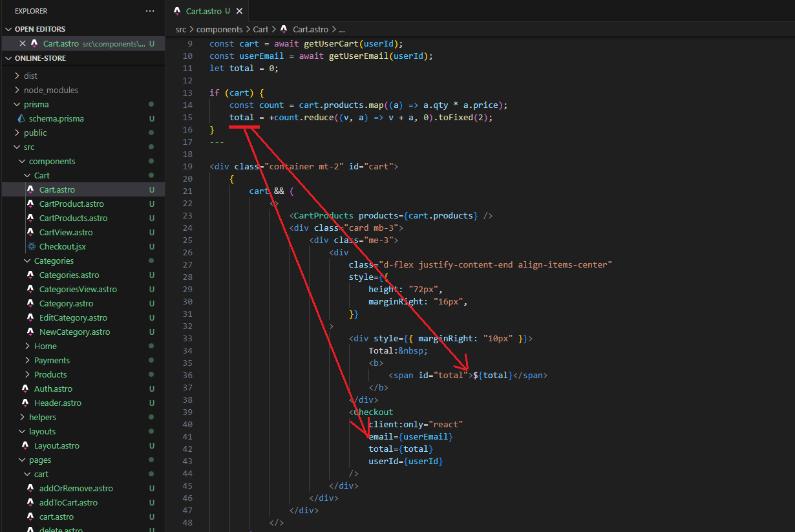Open CartProducts.astro file

click(73, 218)
